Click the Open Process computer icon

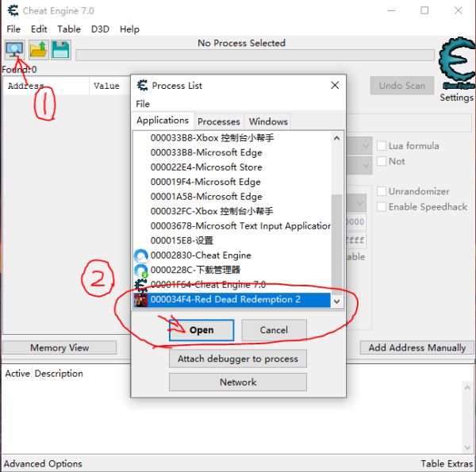click(14, 50)
